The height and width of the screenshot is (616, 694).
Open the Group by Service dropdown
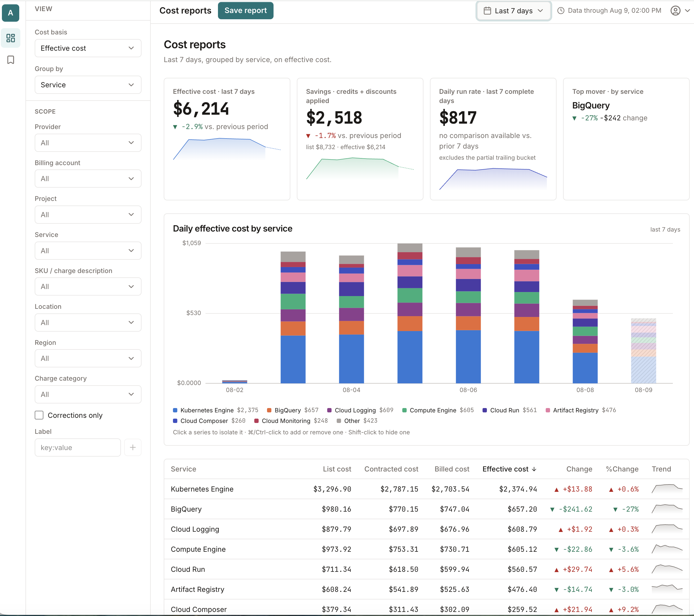click(88, 85)
